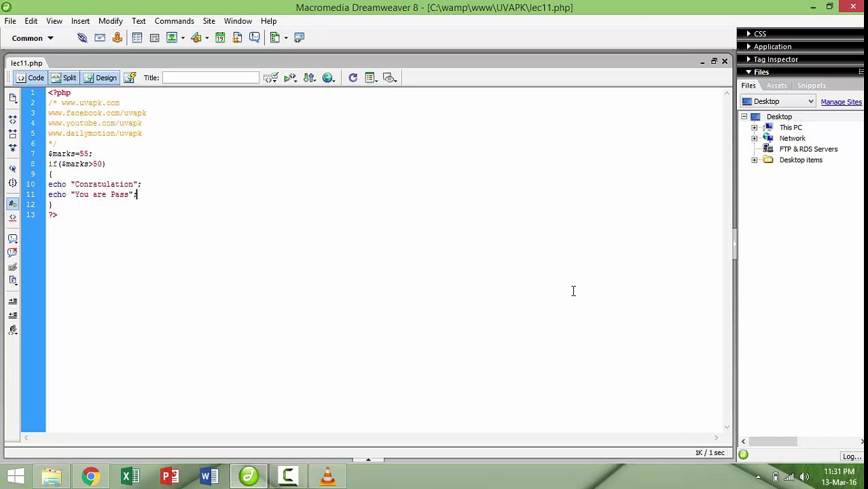Insert a Named Anchor
The image size is (868, 489).
[117, 38]
